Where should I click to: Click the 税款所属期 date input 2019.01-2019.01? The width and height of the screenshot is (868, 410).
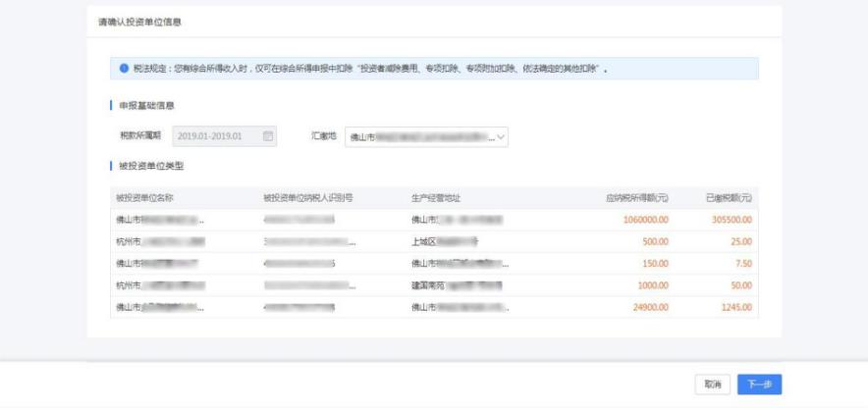pyautogui.click(x=224, y=136)
